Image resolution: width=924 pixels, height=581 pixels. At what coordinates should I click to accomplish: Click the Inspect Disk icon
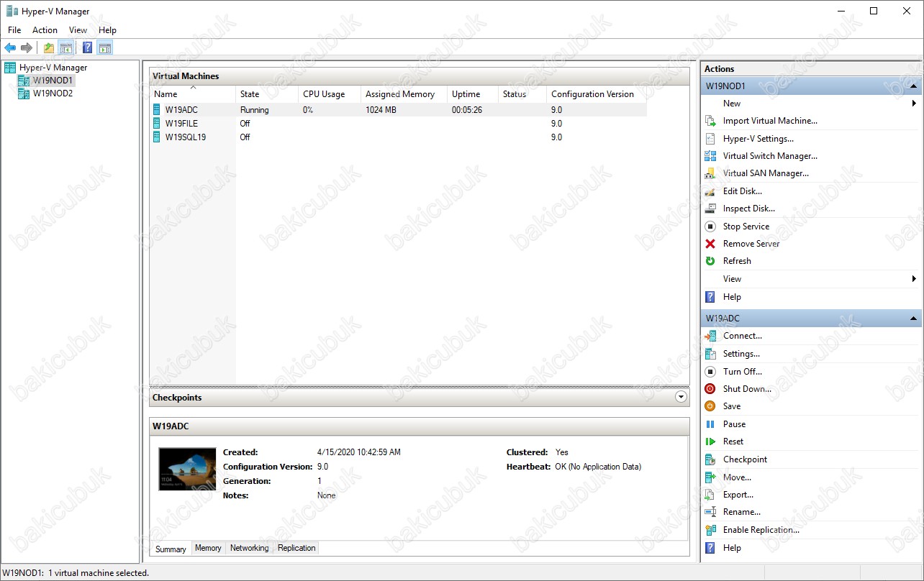click(x=710, y=209)
